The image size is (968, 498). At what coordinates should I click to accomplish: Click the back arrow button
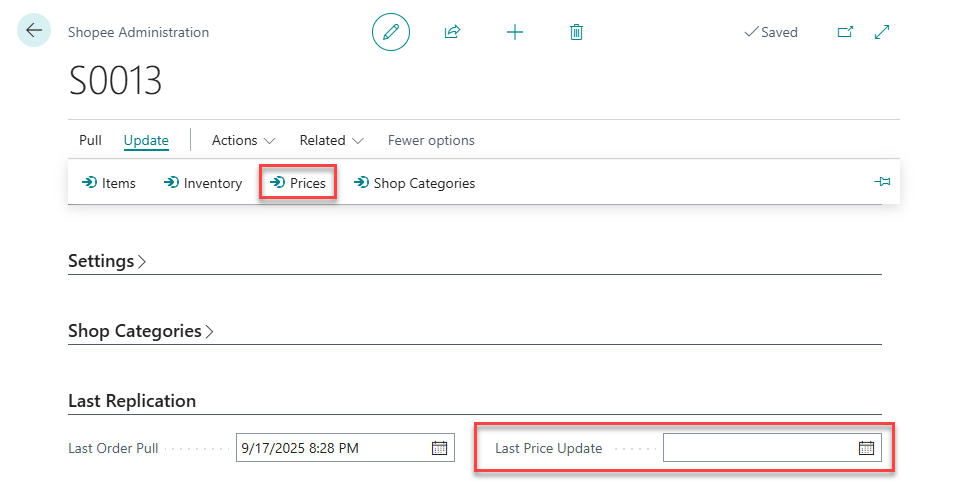click(x=34, y=31)
